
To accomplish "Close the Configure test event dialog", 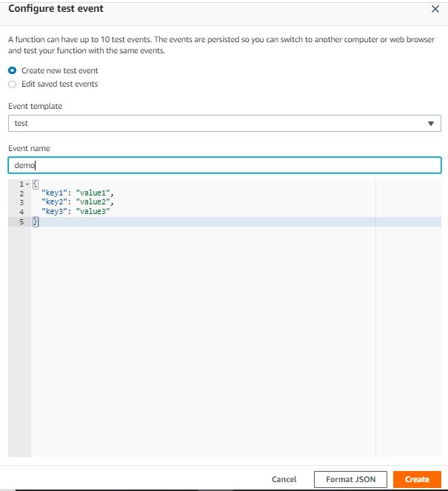I will [x=435, y=9].
